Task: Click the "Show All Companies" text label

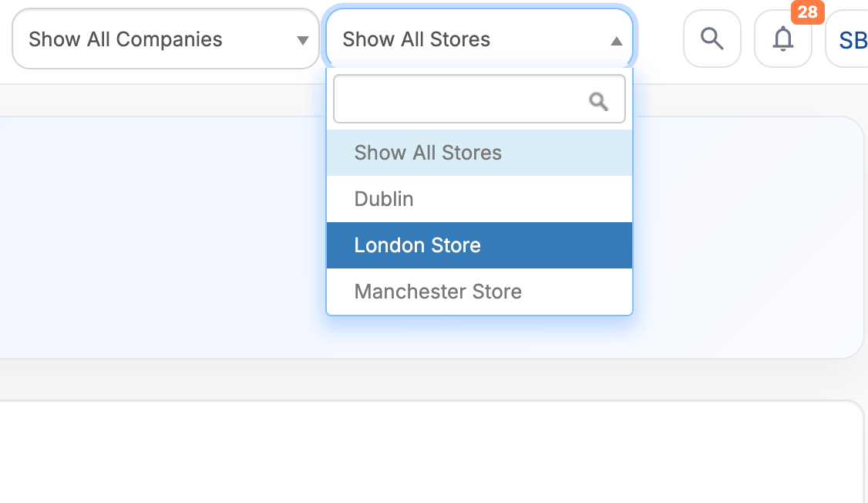Action: 126,39
